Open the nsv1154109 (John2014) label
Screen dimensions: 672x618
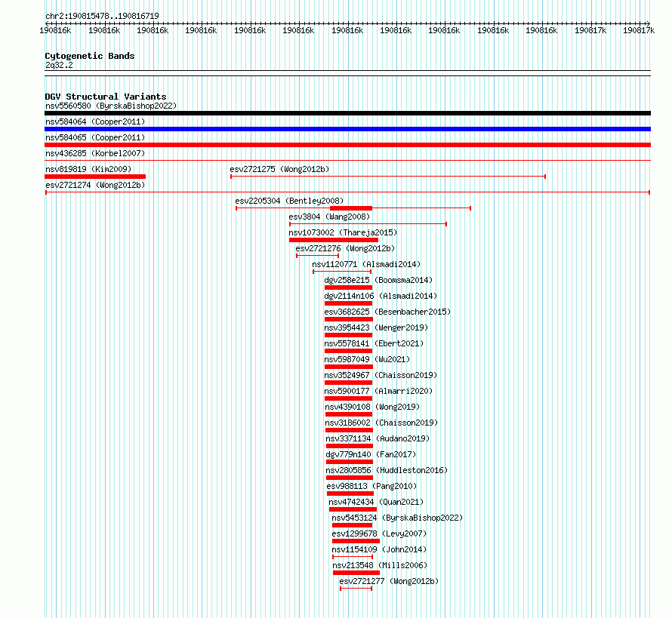tap(379, 549)
